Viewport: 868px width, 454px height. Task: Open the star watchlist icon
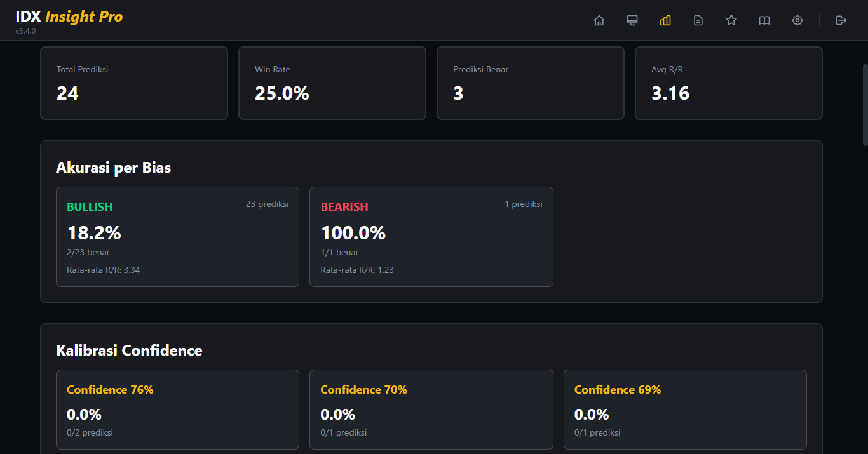[731, 20]
